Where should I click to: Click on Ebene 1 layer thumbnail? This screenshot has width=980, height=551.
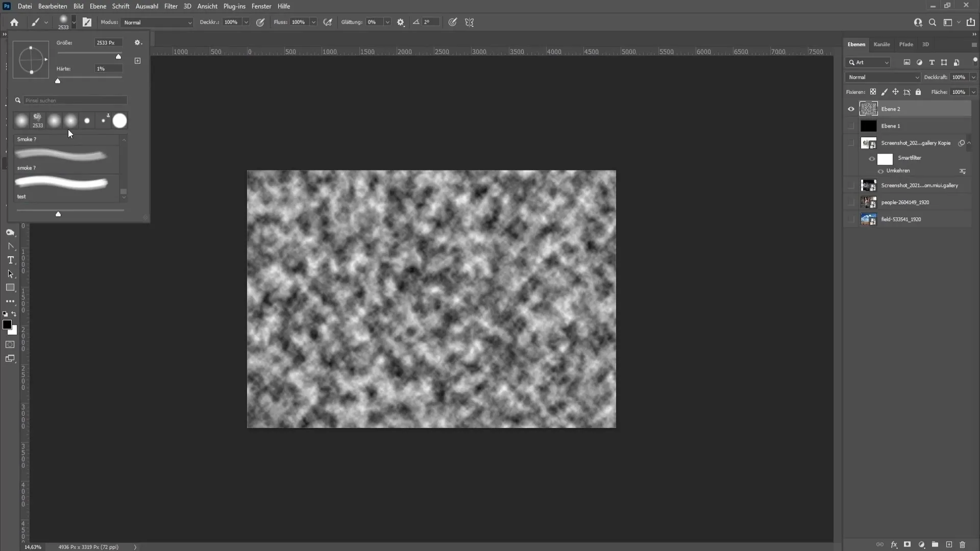[x=868, y=126]
